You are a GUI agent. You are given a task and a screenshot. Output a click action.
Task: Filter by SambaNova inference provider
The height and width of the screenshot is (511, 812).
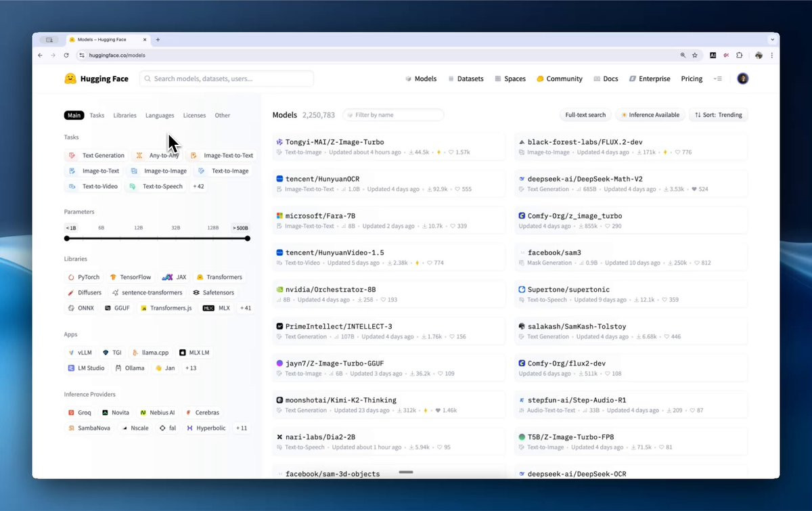89,428
